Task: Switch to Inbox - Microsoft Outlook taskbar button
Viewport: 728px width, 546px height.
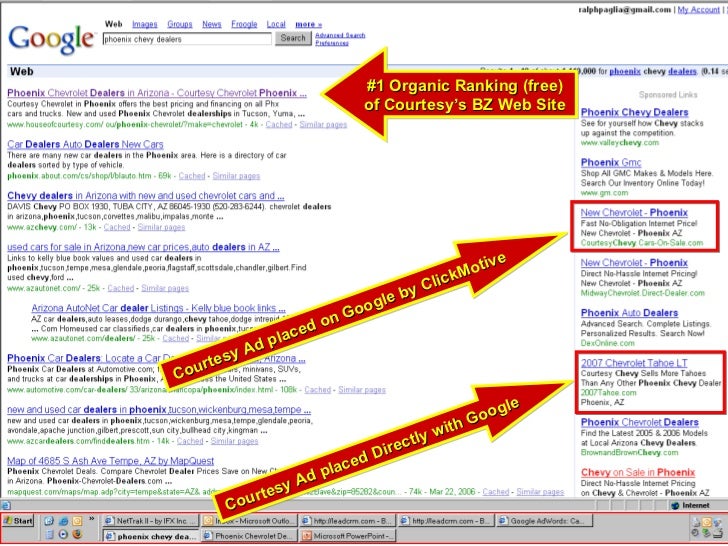Action: pos(250,520)
